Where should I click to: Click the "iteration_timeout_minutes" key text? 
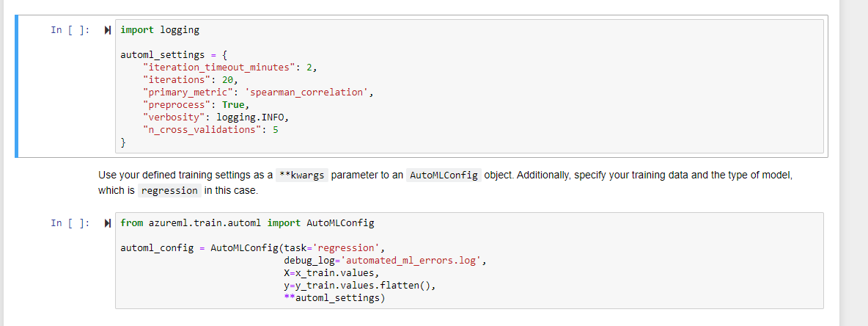(219, 67)
